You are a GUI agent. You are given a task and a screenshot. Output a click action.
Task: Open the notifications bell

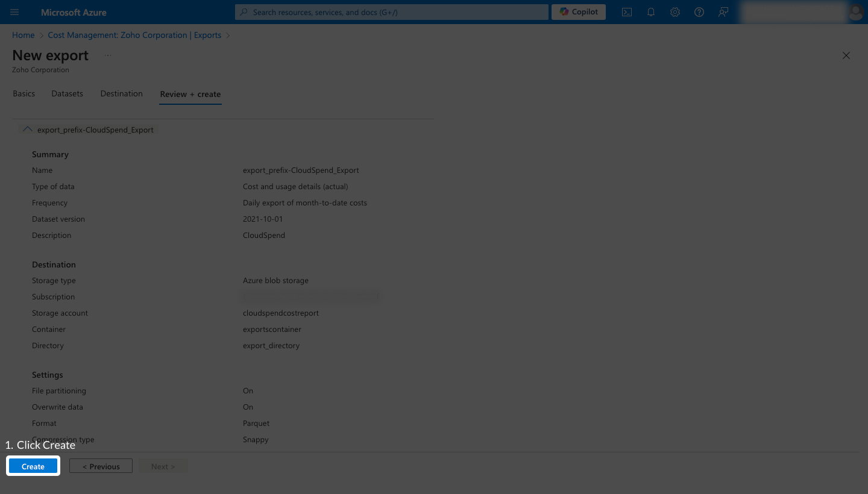point(651,12)
